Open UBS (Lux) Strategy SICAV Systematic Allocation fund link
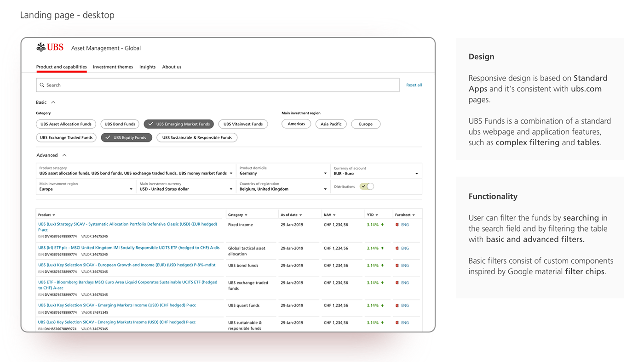Screen dimensions: 644x362 (x=127, y=227)
